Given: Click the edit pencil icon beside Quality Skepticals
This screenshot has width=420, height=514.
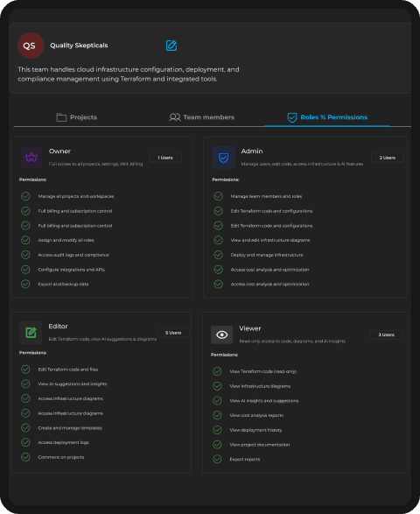Looking at the screenshot, I should pyautogui.click(x=171, y=46).
